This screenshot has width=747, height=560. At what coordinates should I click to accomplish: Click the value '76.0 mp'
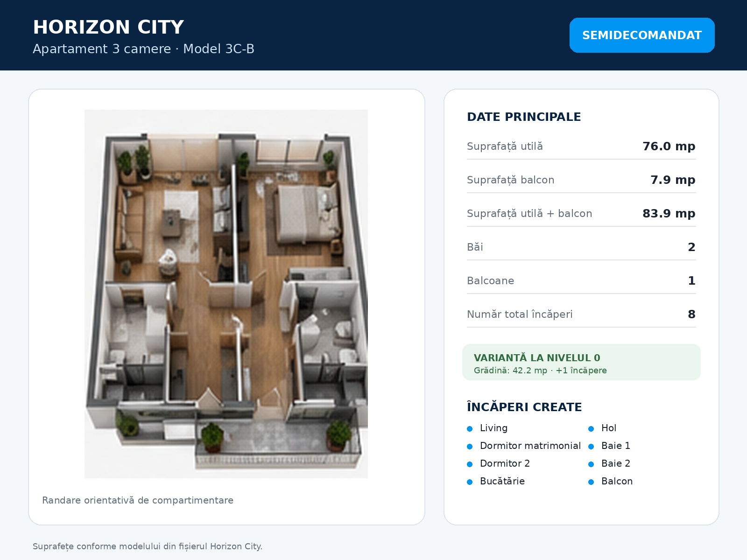[x=669, y=147]
